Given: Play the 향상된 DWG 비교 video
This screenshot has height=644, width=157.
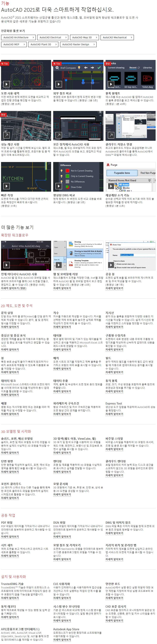Looking at the screenshot, I should [x=59, y=186].
